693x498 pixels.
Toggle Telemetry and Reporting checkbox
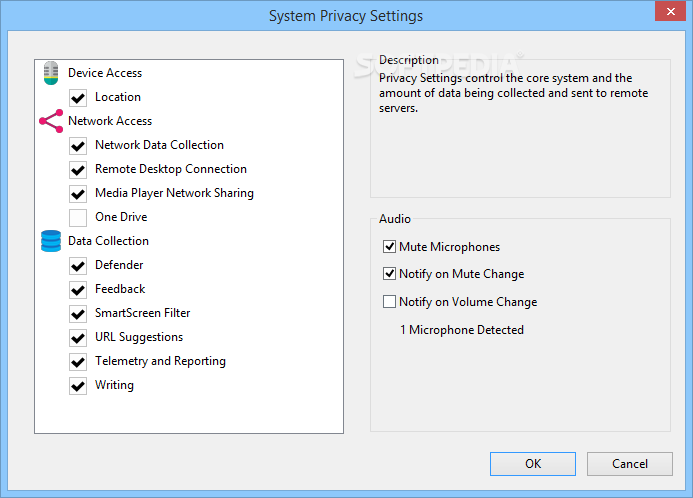[78, 361]
